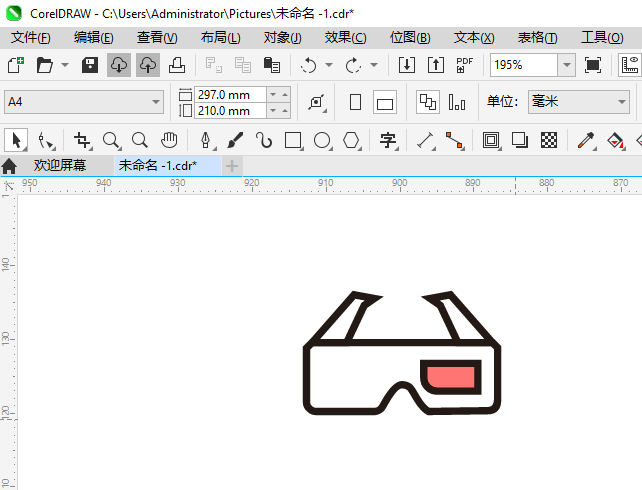Open the A4 page size dropdown
The width and height of the screenshot is (642, 490).
point(84,102)
